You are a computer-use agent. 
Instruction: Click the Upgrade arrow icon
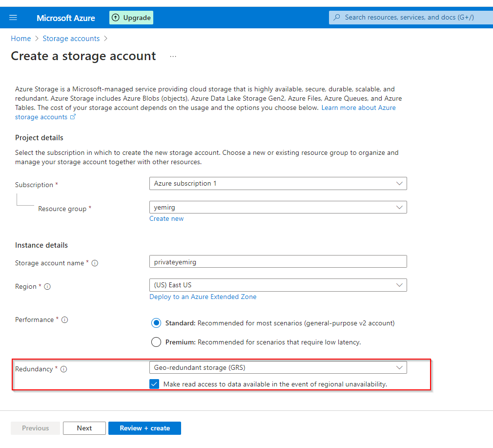click(116, 18)
